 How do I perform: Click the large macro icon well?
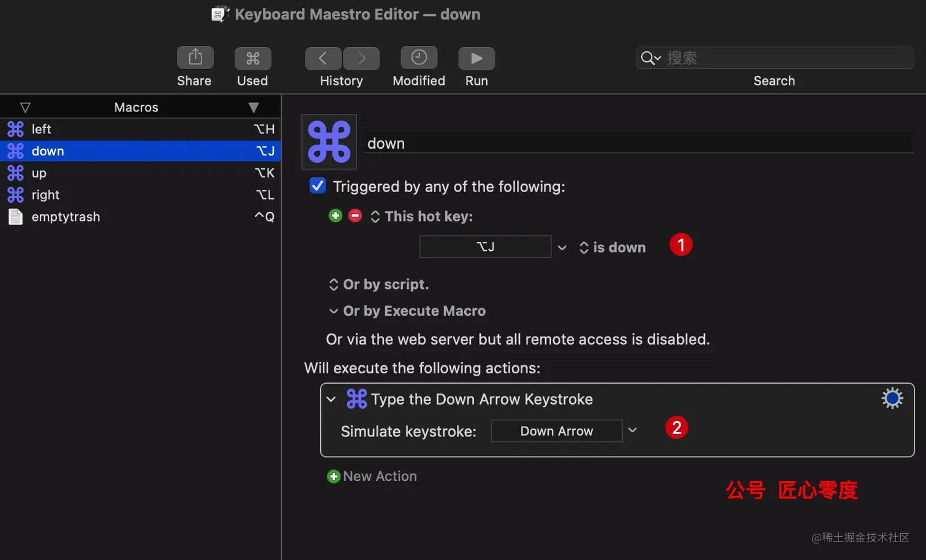tap(329, 141)
